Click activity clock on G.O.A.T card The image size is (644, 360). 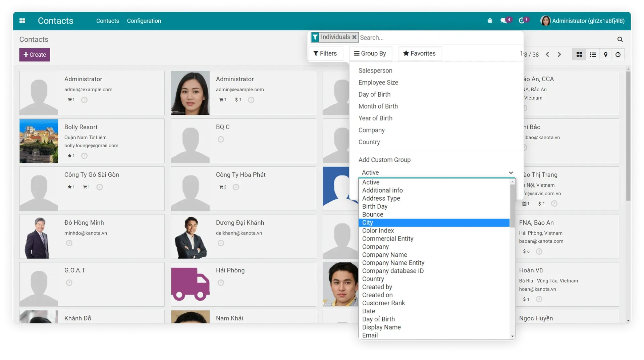tap(69, 282)
